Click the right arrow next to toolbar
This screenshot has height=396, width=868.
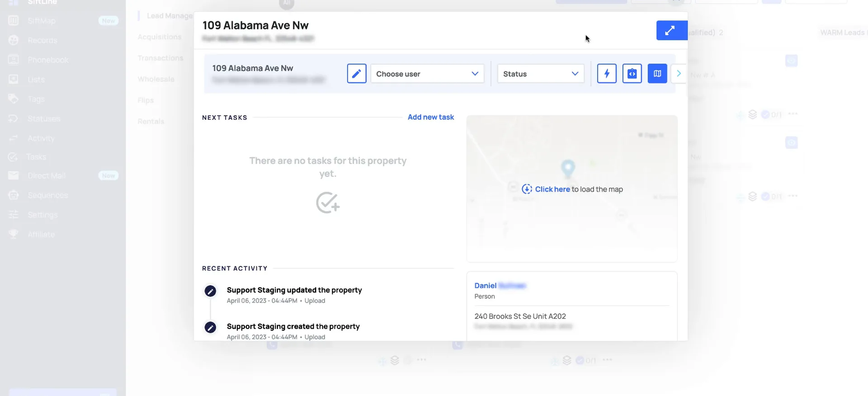(x=679, y=73)
